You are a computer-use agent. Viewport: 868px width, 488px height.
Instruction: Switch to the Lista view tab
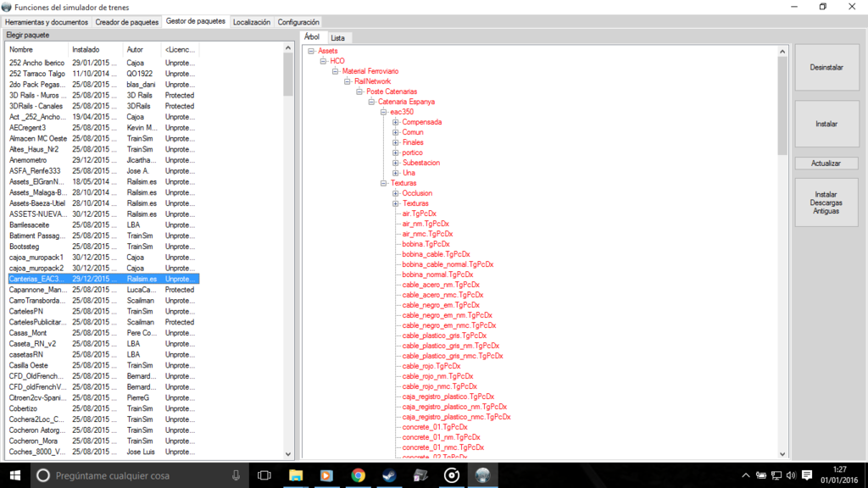point(337,38)
